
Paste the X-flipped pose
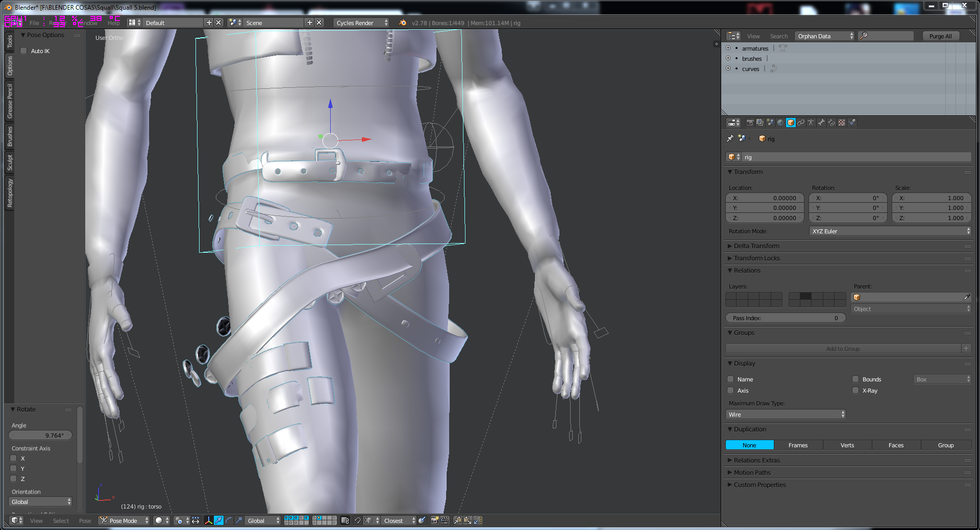[478, 520]
